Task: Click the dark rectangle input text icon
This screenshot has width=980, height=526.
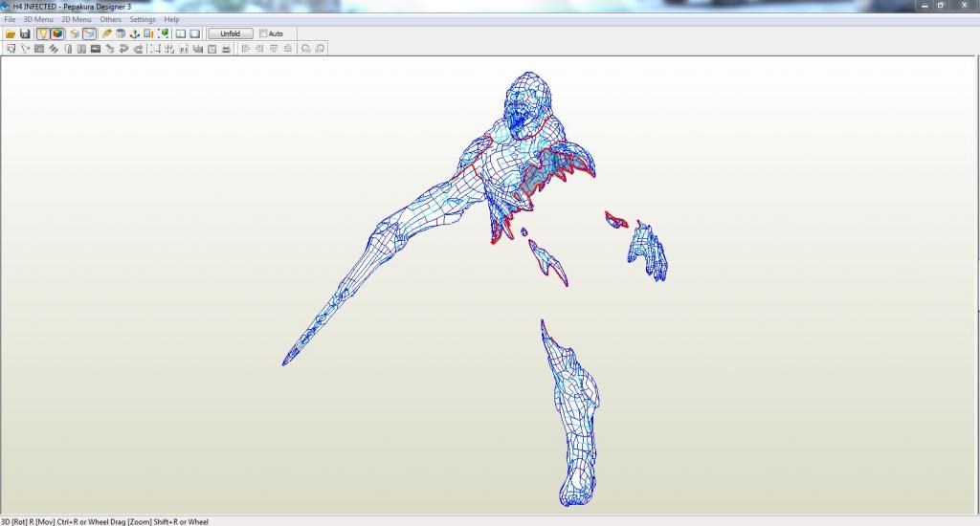Action: coord(96,49)
